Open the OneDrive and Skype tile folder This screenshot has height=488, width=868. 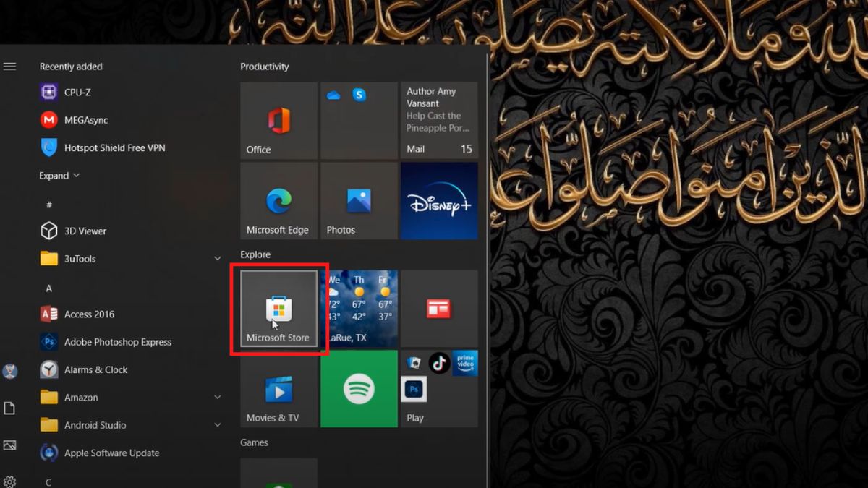[359, 120]
